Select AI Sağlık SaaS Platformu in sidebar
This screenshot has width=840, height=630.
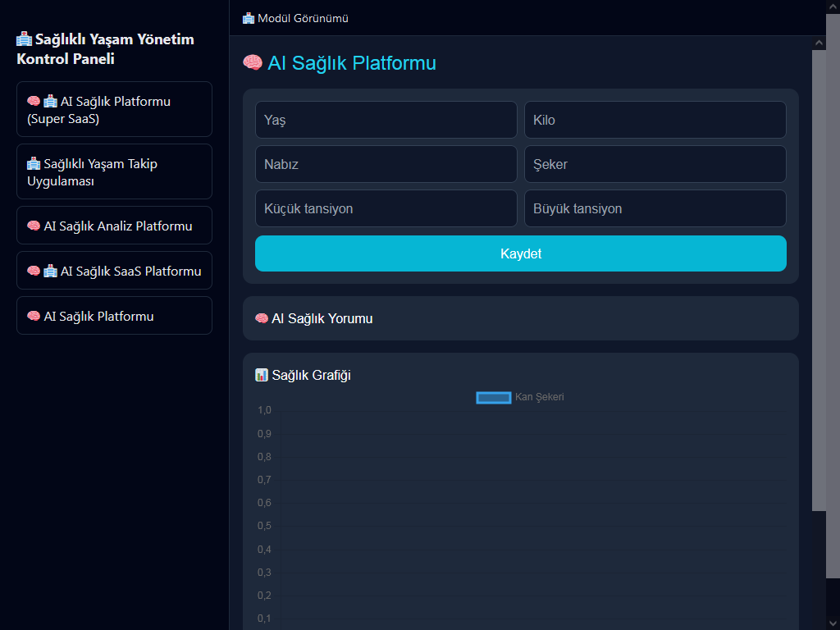pos(114,271)
